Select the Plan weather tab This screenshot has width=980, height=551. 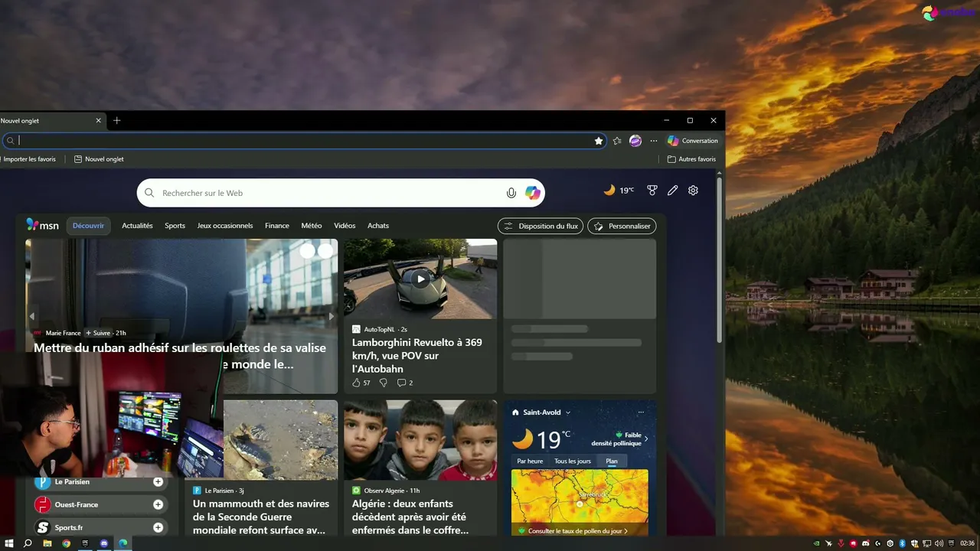[612, 461]
